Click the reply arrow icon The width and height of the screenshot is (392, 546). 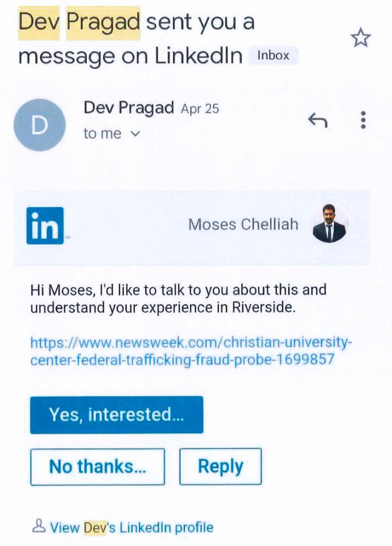click(x=317, y=121)
